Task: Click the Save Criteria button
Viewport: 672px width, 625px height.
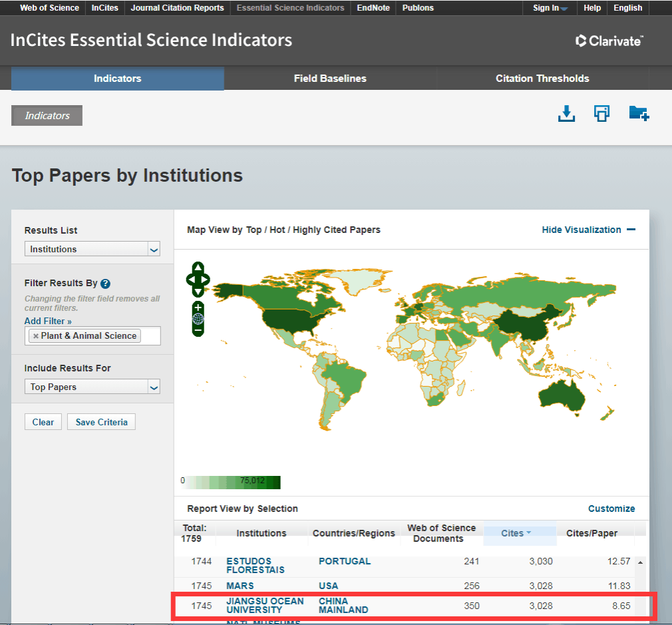Action: (101, 422)
